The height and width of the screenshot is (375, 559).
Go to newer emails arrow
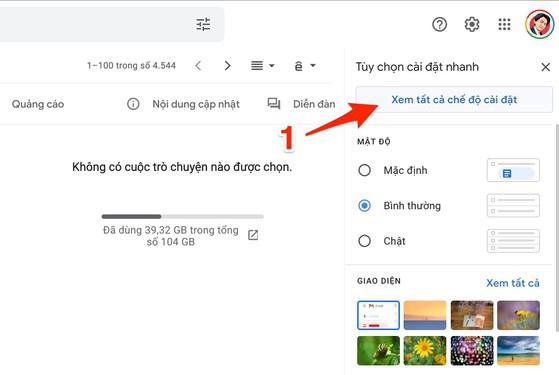[198, 66]
